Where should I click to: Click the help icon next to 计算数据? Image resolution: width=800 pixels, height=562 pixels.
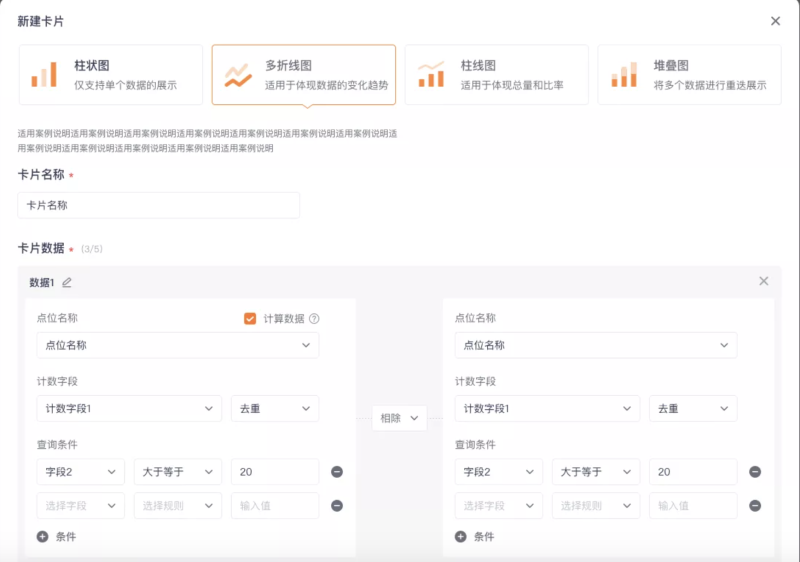[x=314, y=319]
